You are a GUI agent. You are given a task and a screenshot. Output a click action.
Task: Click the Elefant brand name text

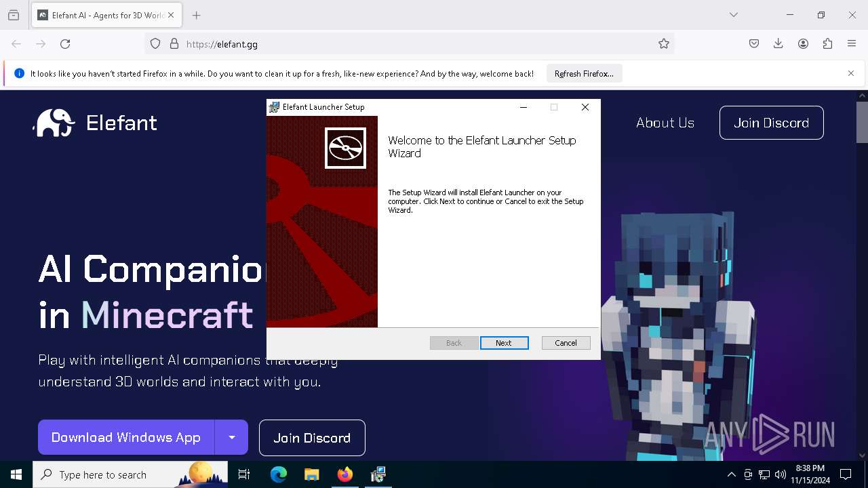coord(122,123)
